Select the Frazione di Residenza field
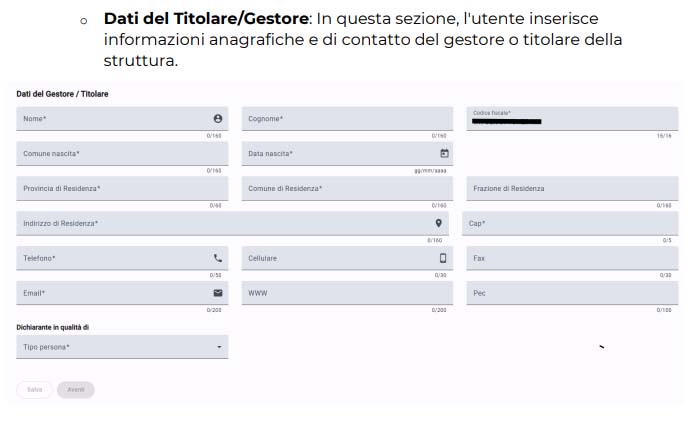This screenshot has width=695, height=422. 572,188
